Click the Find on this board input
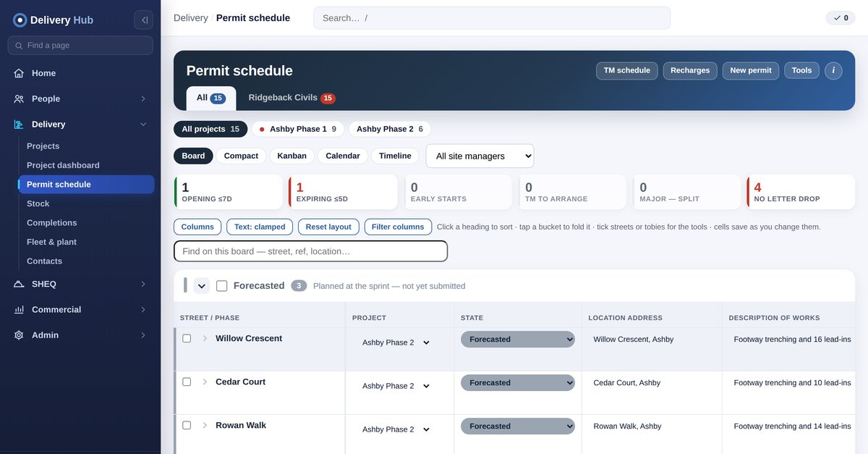Screen dimensions: 868x454 [x=311, y=251]
